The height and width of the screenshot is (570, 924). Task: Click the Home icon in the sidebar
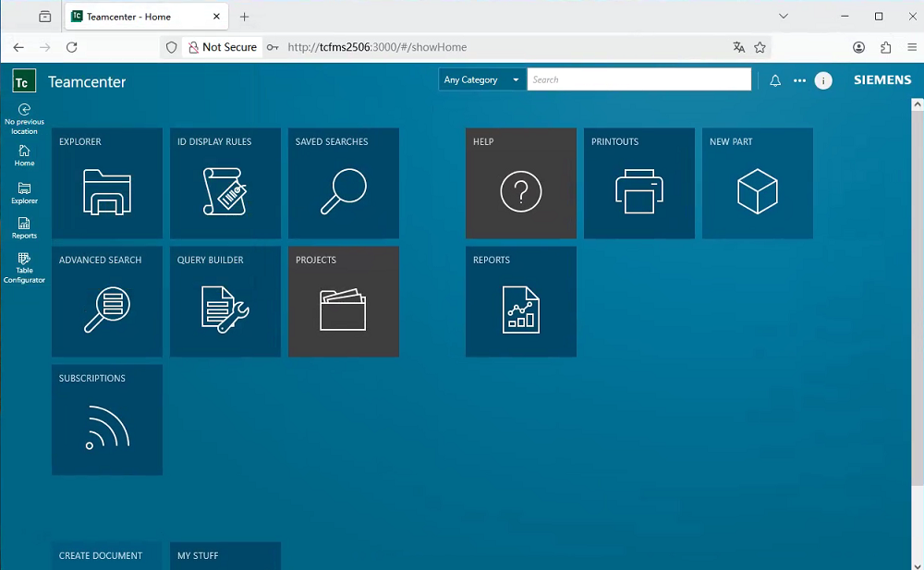(x=24, y=155)
